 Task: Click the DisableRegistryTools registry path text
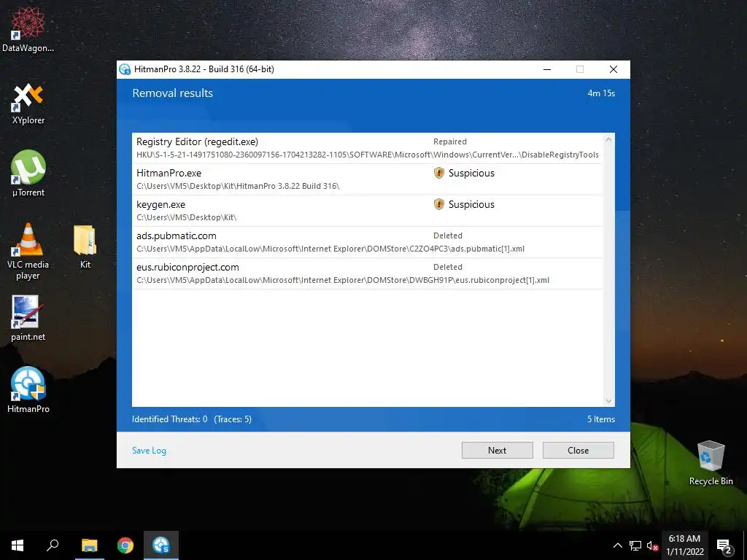tap(368, 155)
